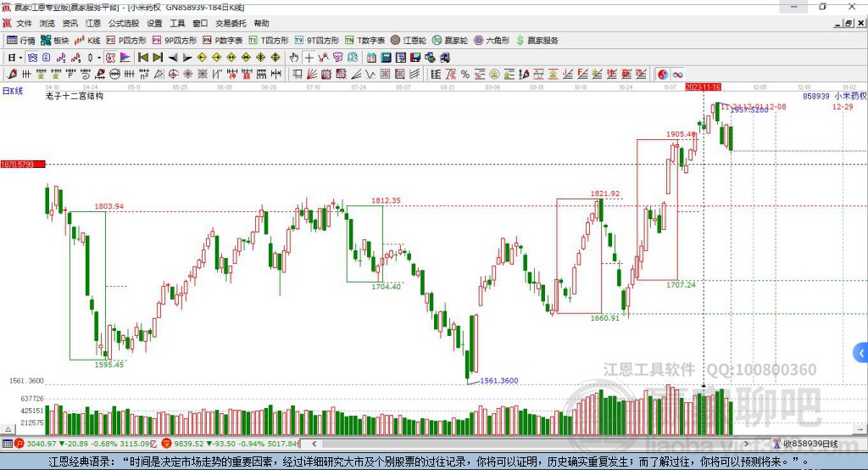Select the hand pan tool

(294, 58)
